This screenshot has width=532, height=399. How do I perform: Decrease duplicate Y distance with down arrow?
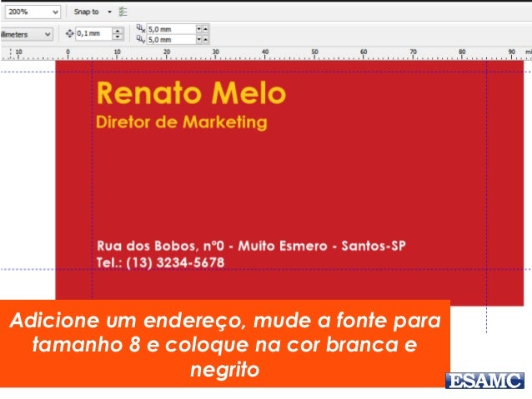[x=198, y=40]
